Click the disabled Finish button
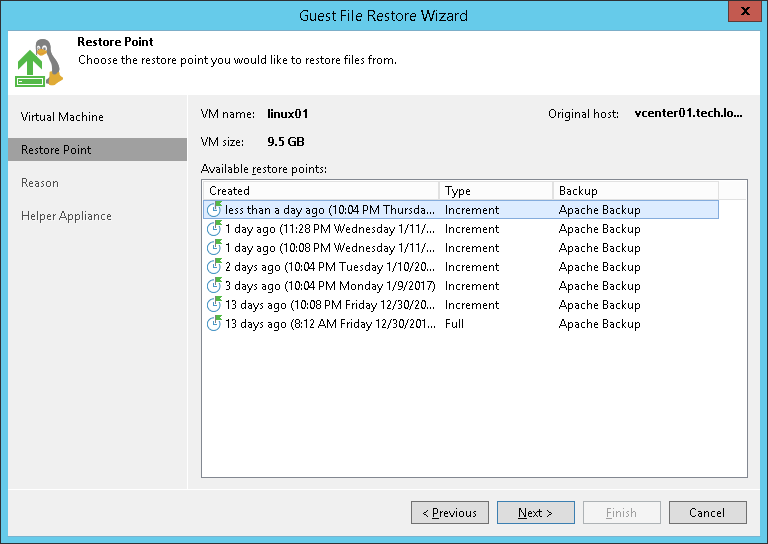The height and width of the screenshot is (544, 768). 622,513
